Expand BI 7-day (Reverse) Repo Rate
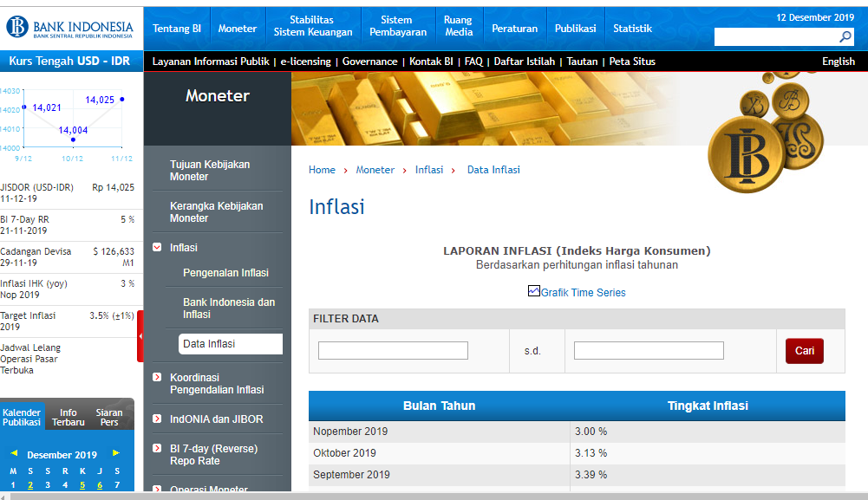Image resolution: width=868 pixels, height=500 pixels. (157, 448)
